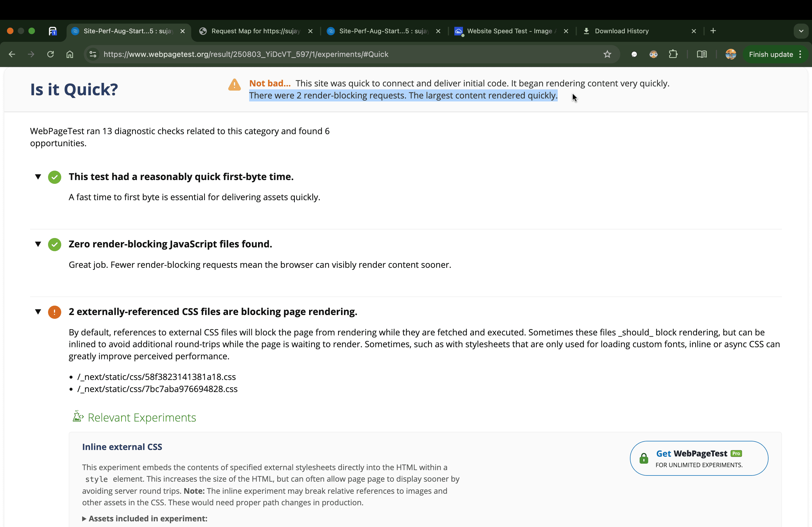
Task: Bookmark this page using the star icon
Action: 608,54
